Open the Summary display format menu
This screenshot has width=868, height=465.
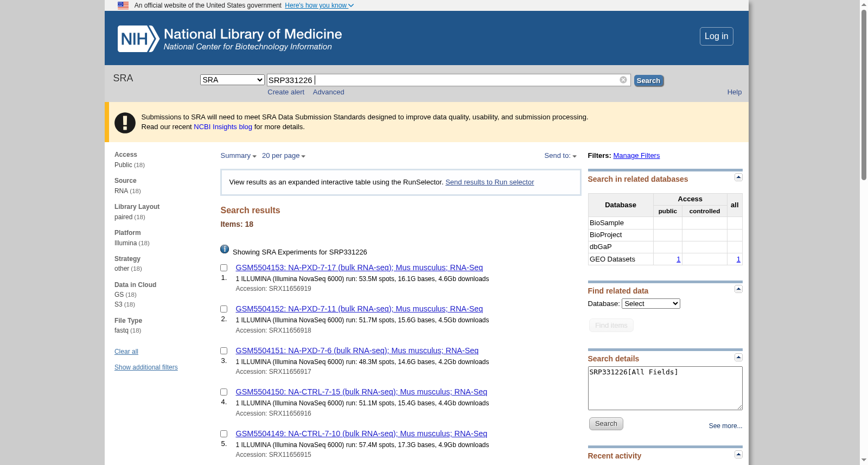[x=238, y=156]
